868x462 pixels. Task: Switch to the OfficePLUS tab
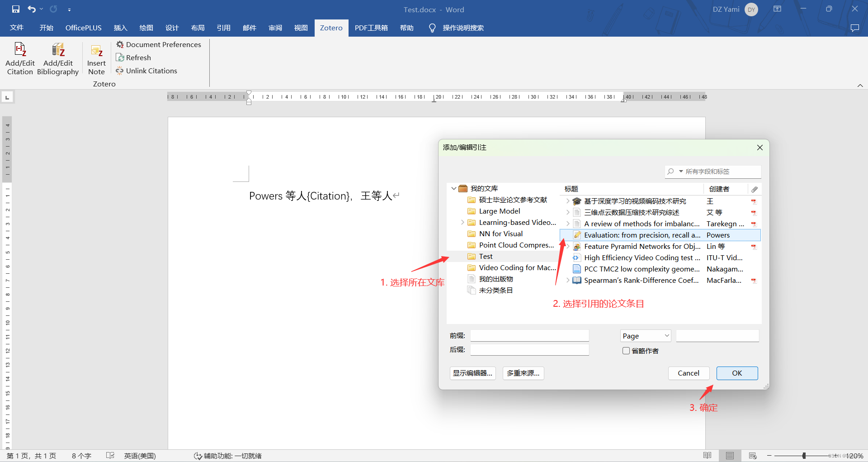pos(84,28)
